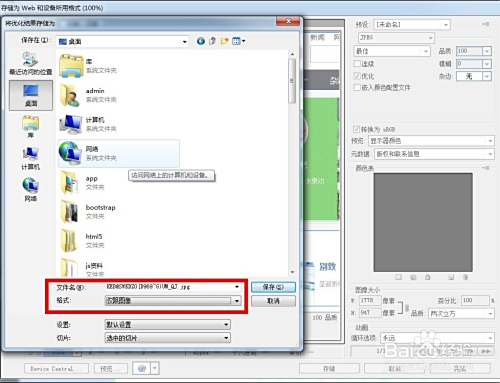Open the 保存在 location dropdown
This screenshot has height=383, width=500.
122,41
